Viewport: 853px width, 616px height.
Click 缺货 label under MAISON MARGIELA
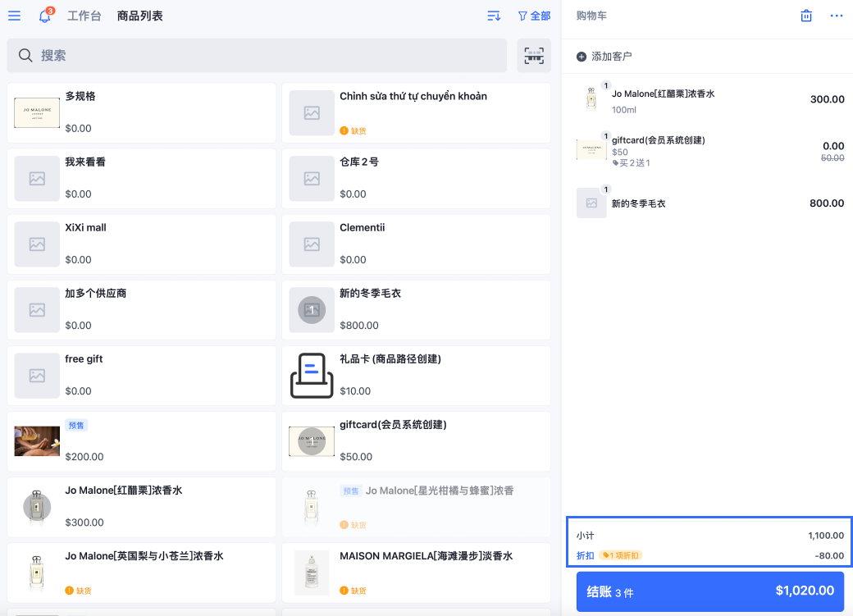click(x=358, y=591)
